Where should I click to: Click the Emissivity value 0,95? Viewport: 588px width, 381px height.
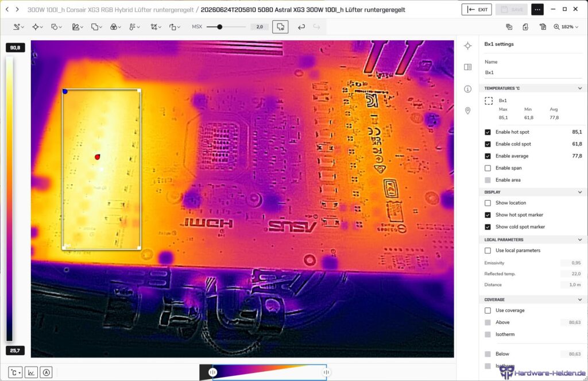point(571,263)
